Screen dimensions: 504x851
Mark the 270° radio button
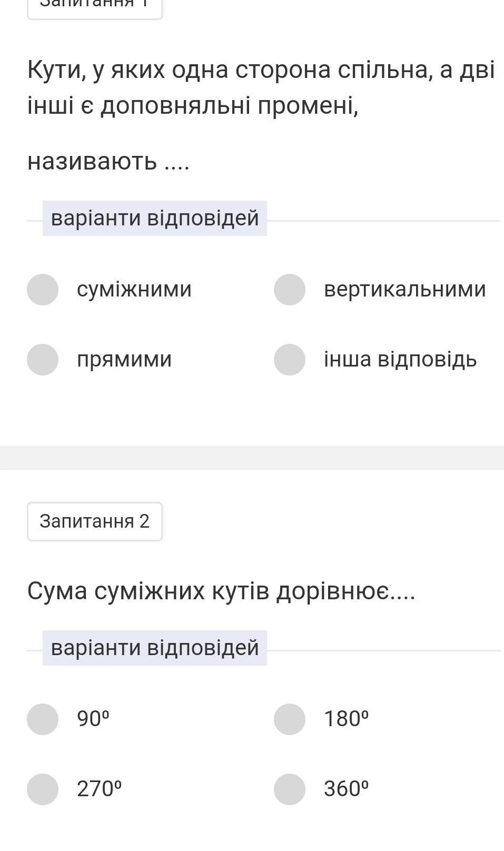(x=43, y=789)
